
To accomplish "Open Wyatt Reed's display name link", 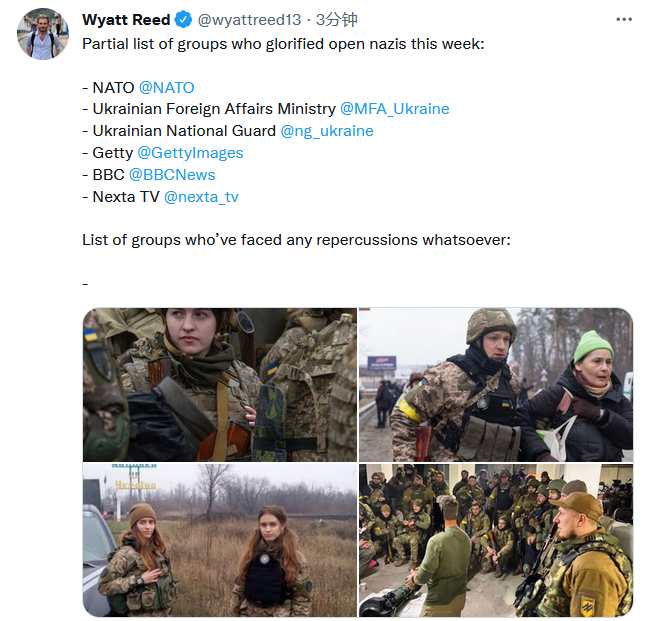I will (126, 20).
